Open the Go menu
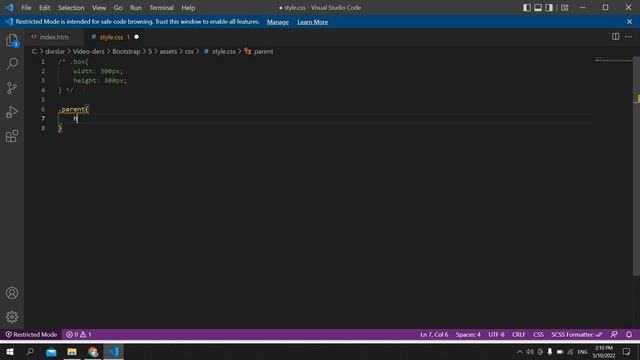The height and width of the screenshot is (360, 640). coord(118,8)
